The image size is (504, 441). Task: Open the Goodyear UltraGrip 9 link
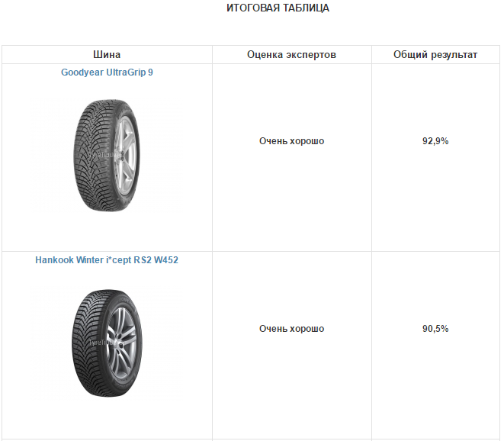coord(107,72)
